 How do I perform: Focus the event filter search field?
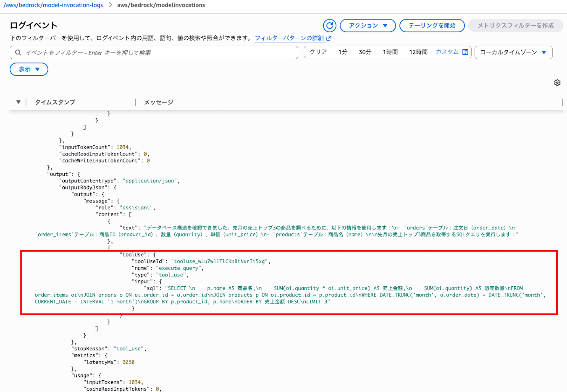159,52
